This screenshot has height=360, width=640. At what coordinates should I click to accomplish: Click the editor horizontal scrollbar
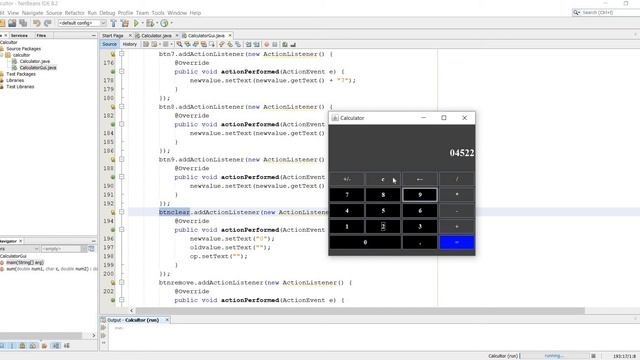[x=360, y=311]
